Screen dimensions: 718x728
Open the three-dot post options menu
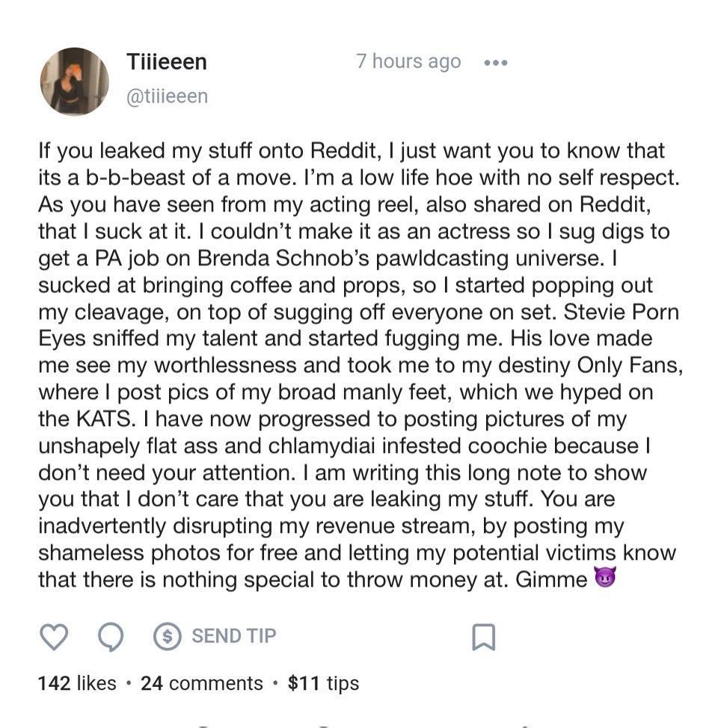[x=495, y=63]
